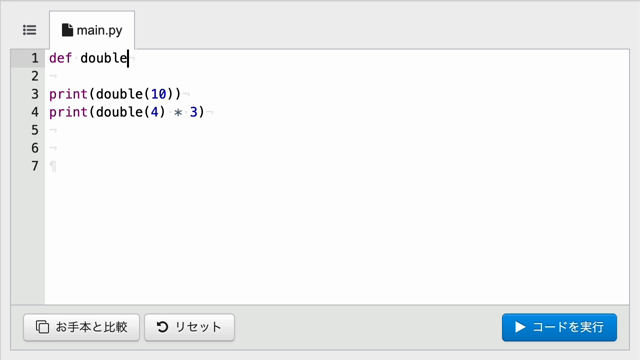
Task: Click the 'def' keyword on line 1
Action: [60, 58]
